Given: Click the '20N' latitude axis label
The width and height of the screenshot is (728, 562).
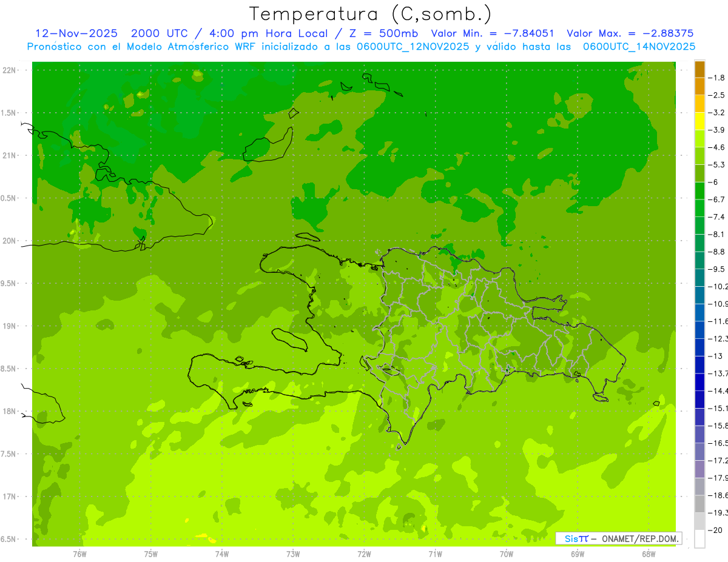Looking at the screenshot, I should pos(10,241).
